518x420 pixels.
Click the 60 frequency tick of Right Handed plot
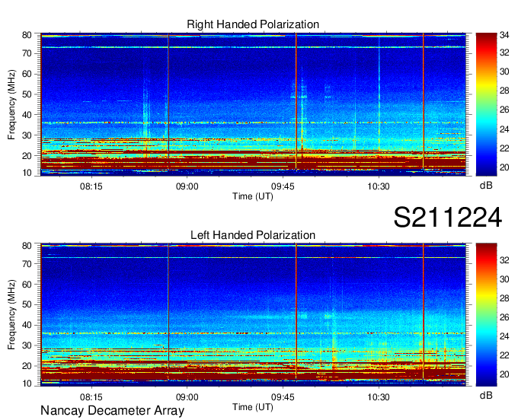tap(27, 74)
